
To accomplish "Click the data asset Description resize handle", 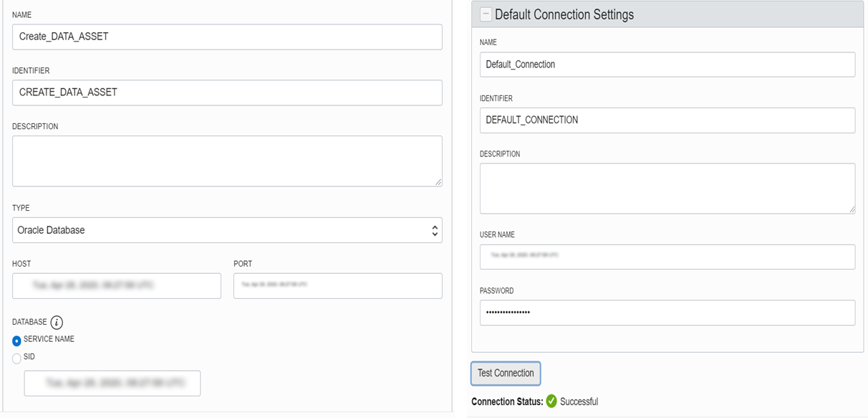I will click(x=438, y=183).
